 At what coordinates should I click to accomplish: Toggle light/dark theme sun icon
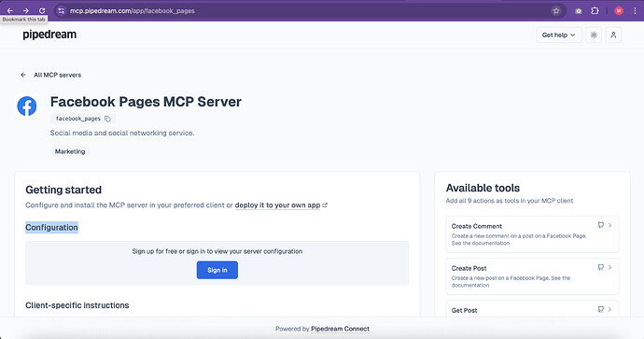point(594,35)
